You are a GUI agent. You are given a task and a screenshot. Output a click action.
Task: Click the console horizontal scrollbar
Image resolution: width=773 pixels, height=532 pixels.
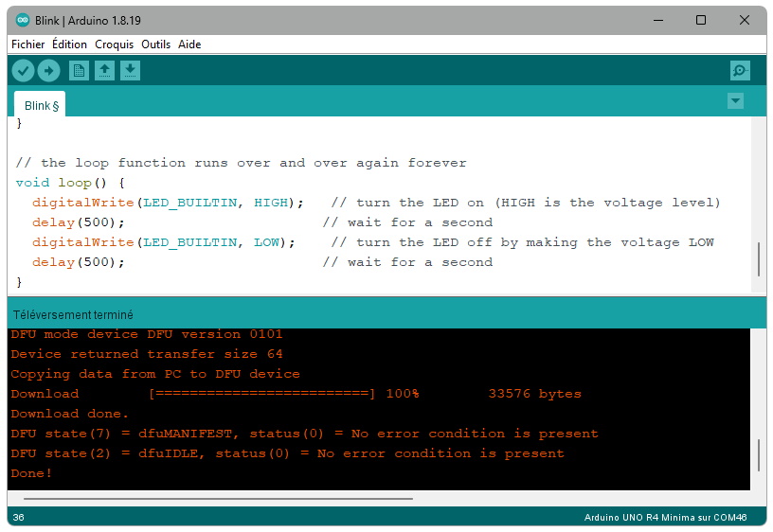tap(218, 498)
